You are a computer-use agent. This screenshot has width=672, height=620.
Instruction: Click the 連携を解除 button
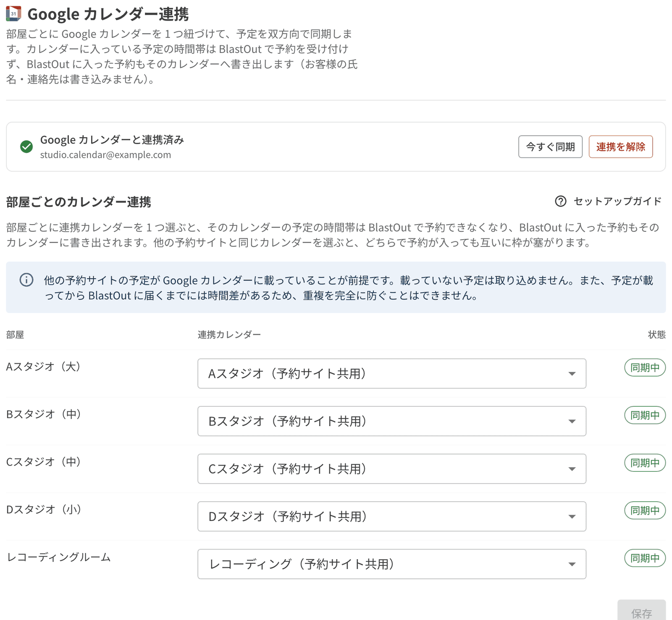pos(621,146)
